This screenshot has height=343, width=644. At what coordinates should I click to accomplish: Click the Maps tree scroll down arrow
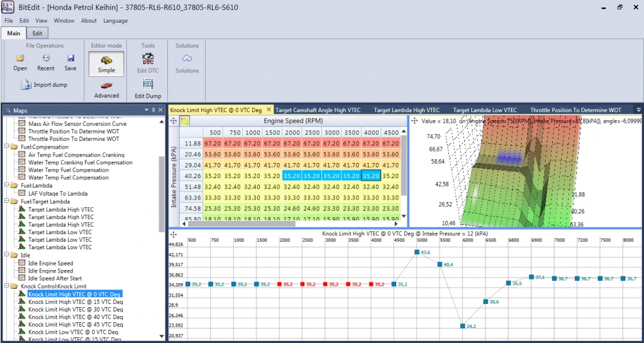tap(162, 336)
